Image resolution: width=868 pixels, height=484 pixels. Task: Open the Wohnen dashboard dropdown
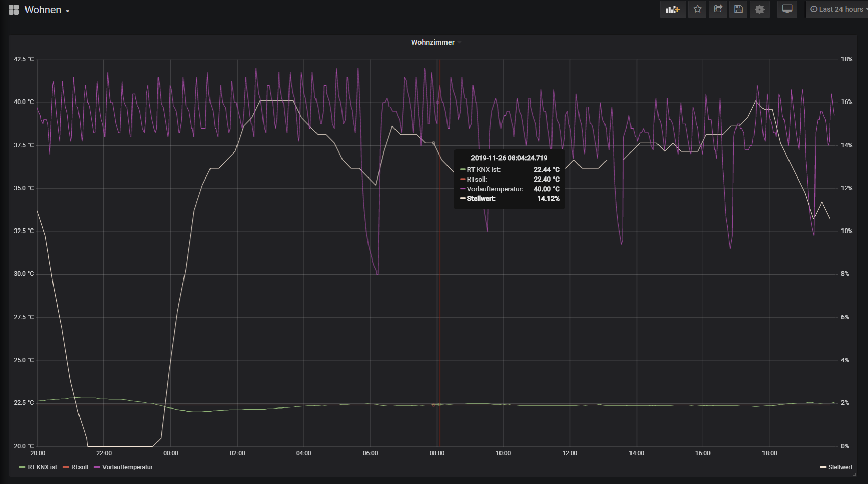pos(47,10)
